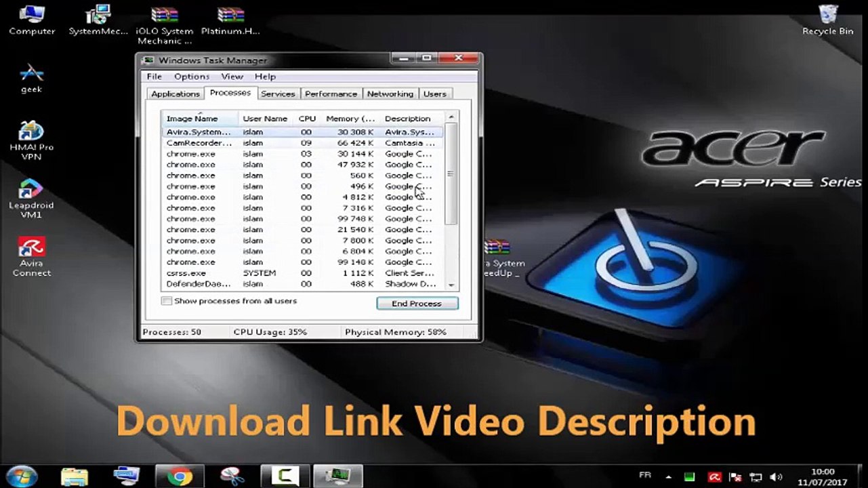868x488 pixels.
Task: Click the process list scroll-up arrow
Action: 451,118
